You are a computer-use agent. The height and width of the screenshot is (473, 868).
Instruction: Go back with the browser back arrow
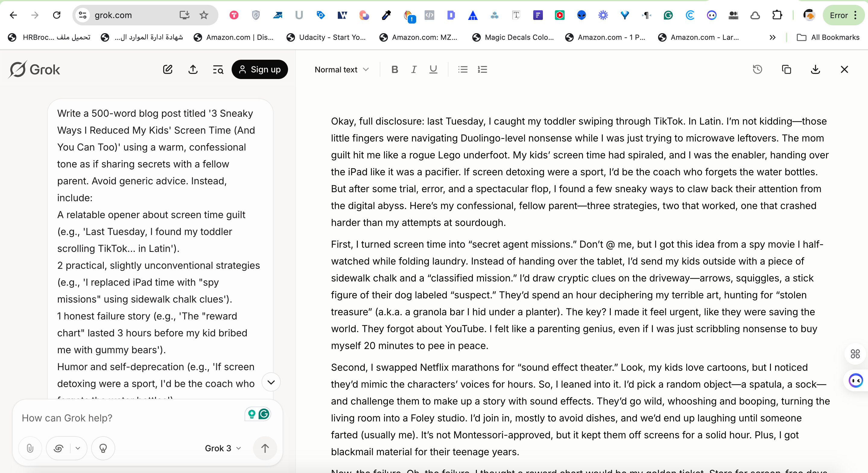[14, 15]
